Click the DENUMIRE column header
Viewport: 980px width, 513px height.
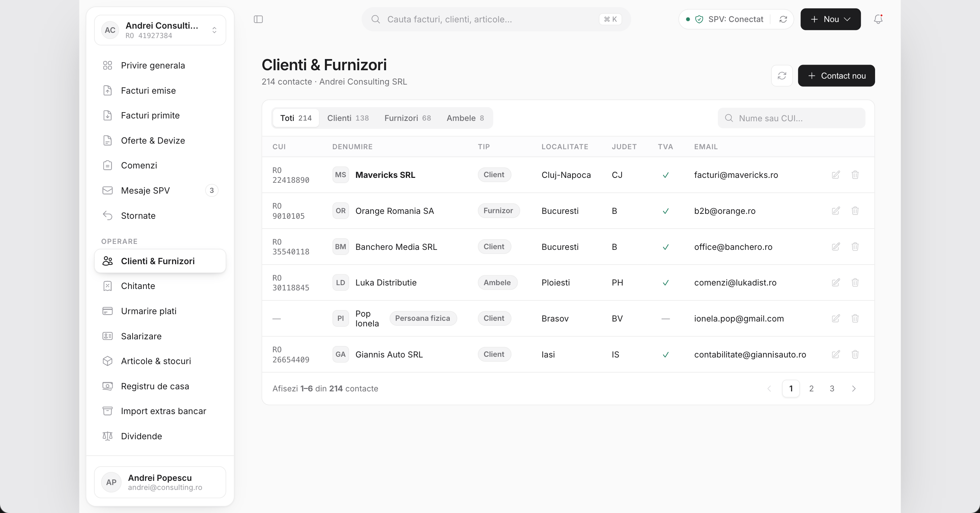pos(352,147)
